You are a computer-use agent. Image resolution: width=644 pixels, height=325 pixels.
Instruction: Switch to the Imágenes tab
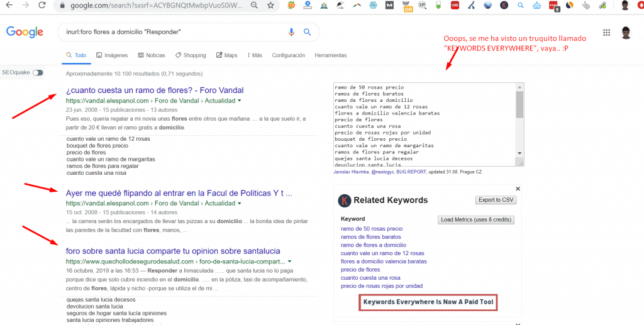click(x=111, y=55)
